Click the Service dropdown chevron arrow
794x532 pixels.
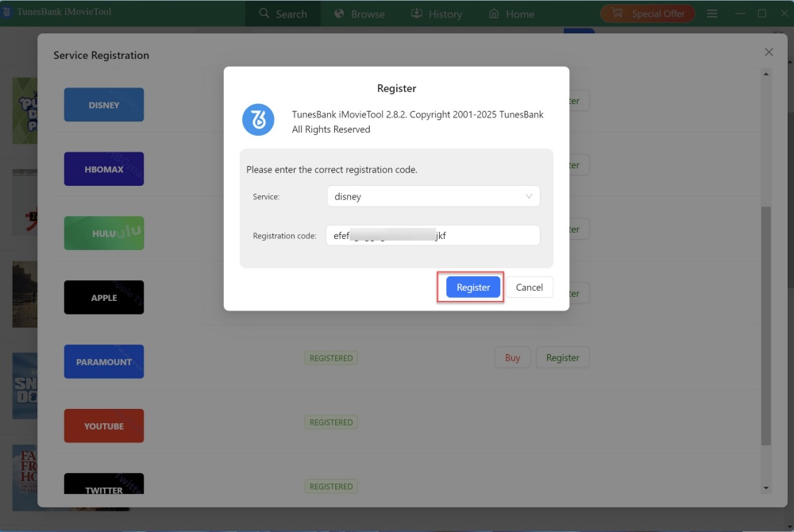[529, 196]
